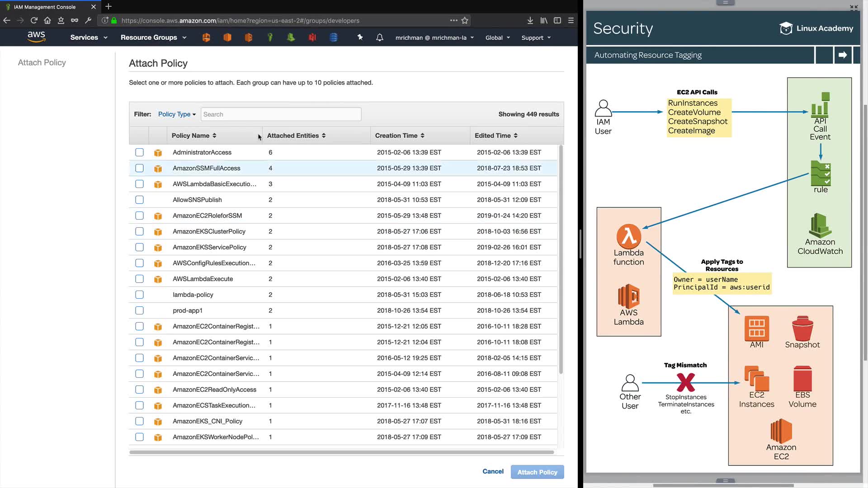Image resolution: width=868 pixels, height=488 pixels.
Task: Reload the page with refresh icon
Action: (34, 20)
